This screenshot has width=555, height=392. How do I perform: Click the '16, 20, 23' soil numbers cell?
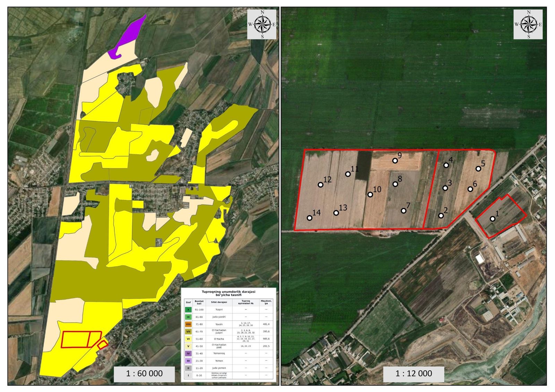(x=246, y=346)
